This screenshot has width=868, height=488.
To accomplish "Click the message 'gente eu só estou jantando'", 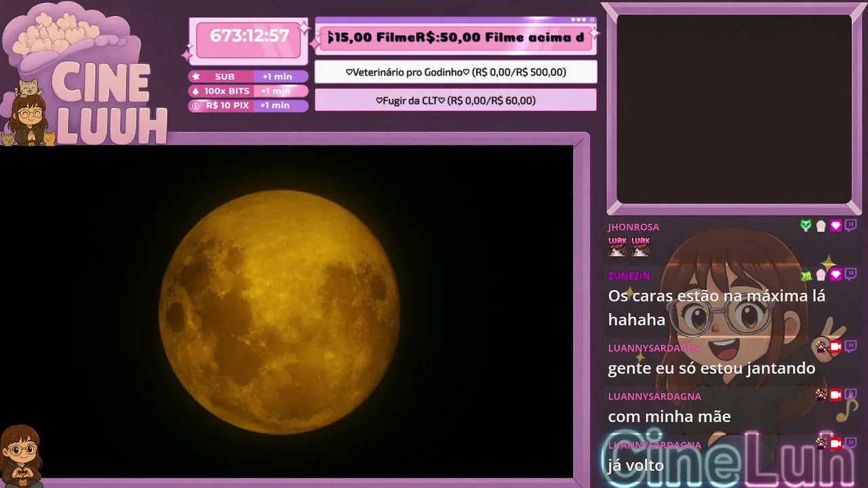I will click(711, 369).
